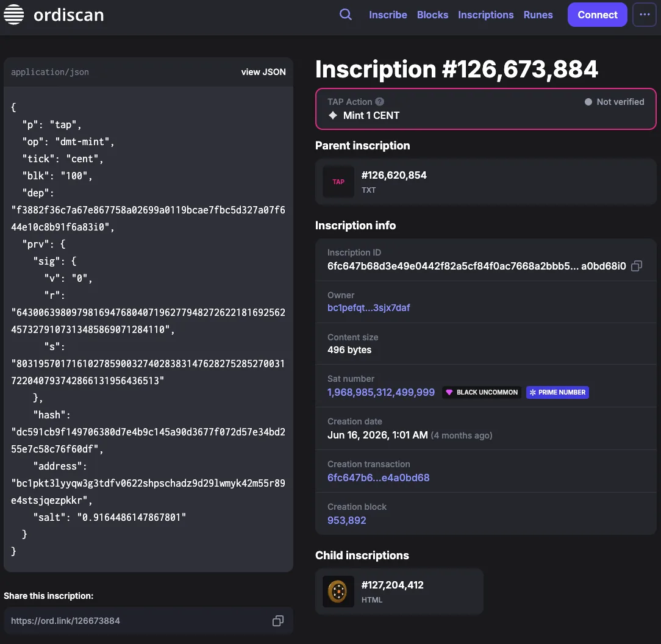Click the 496 bytes content size value
Image resolution: width=661 pixels, height=644 pixels.
pyautogui.click(x=349, y=349)
